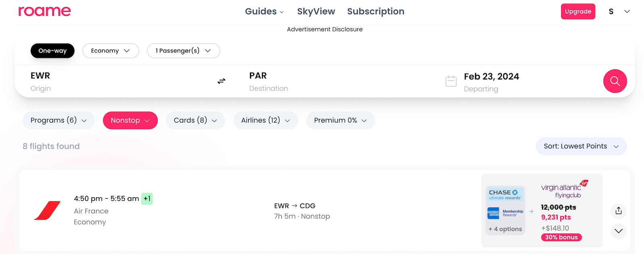Screen dimensions: 644x254
Task: Click the departure calendar icon
Action: (x=451, y=81)
